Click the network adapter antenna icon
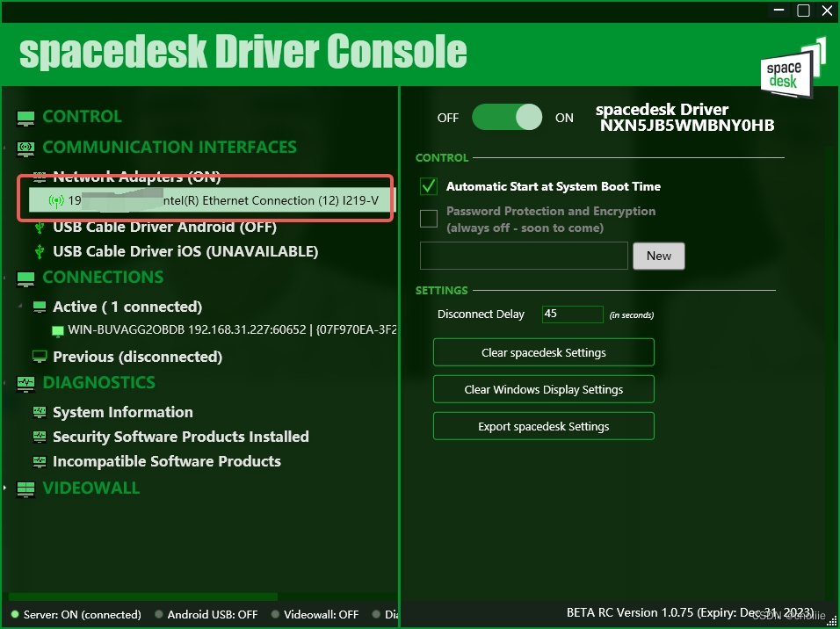The width and height of the screenshot is (840, 629). [x=55, y=201]
